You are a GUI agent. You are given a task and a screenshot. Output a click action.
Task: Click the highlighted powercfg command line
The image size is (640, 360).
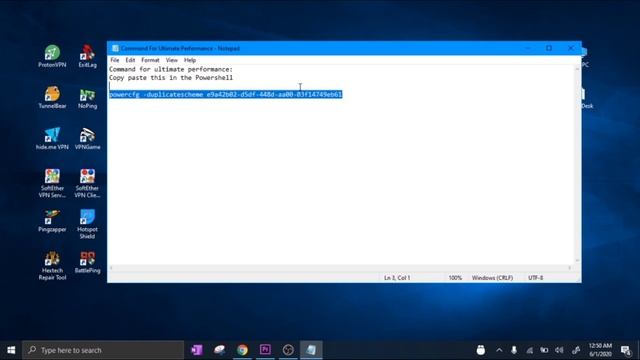(x=226, y=94)
